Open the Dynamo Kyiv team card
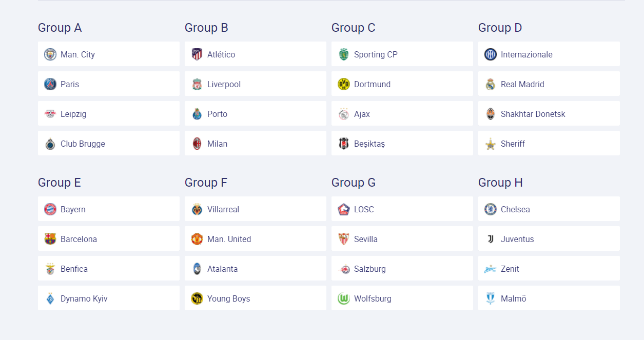The width and height of the screenshot is (644, 340). [84, 298]
